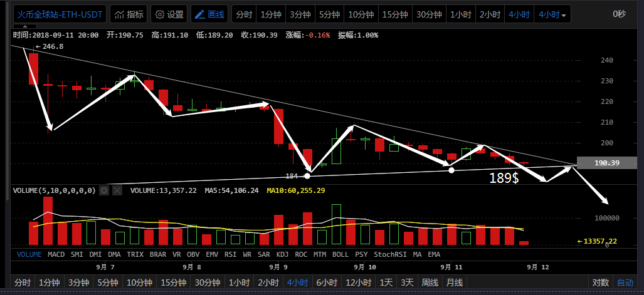This screenshot has height=295, width=644.
Task: Select highlighted 4小时 in top toolbar
Action: click(x=519, y=14)
